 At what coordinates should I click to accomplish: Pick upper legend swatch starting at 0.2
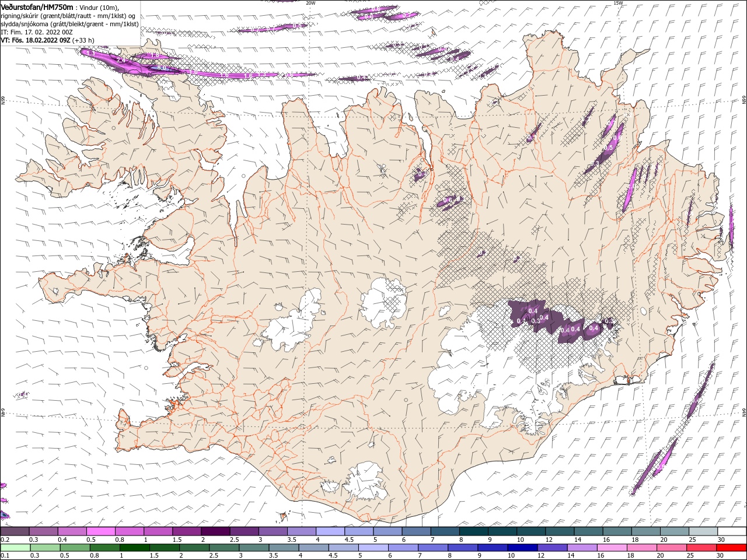pyautogui.click(x=15, y=531)
